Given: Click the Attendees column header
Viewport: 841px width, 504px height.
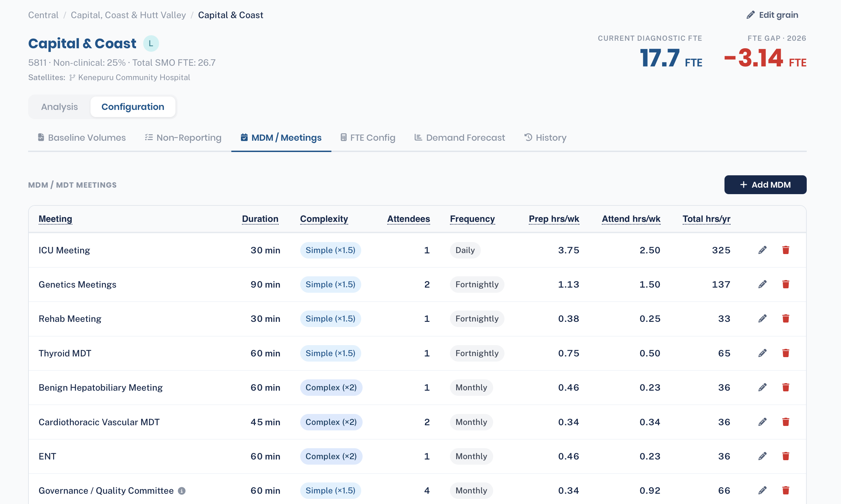Looking at the screenshot, I should [x=409, y=219].
